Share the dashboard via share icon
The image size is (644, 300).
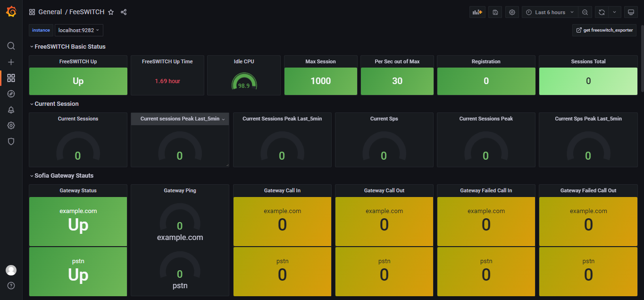click(x=124, y=12)
